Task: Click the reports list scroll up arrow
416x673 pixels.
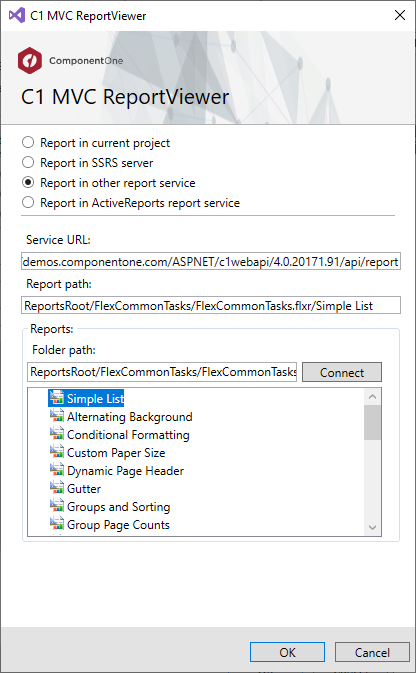Action: (x=372, y=397)
